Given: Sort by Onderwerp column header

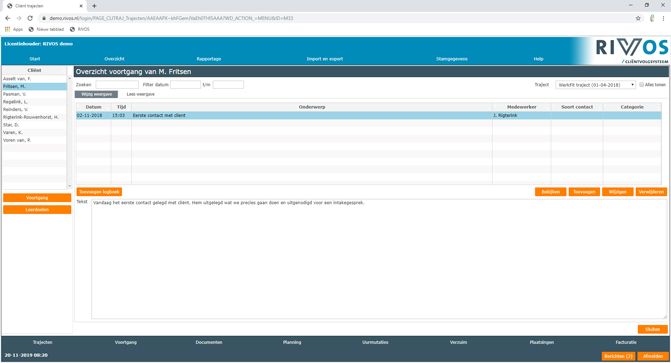Looking at the screenshot, I should coord(312,107).
